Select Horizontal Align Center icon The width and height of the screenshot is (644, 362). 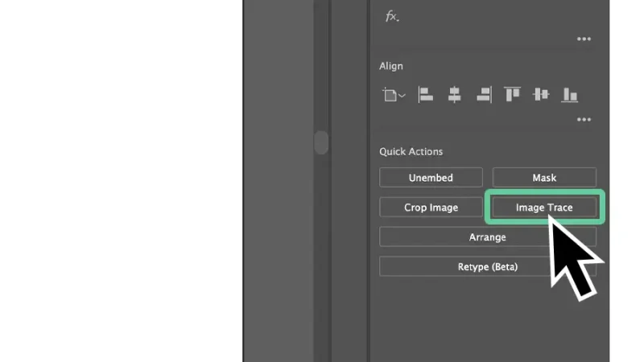(455, 95)
